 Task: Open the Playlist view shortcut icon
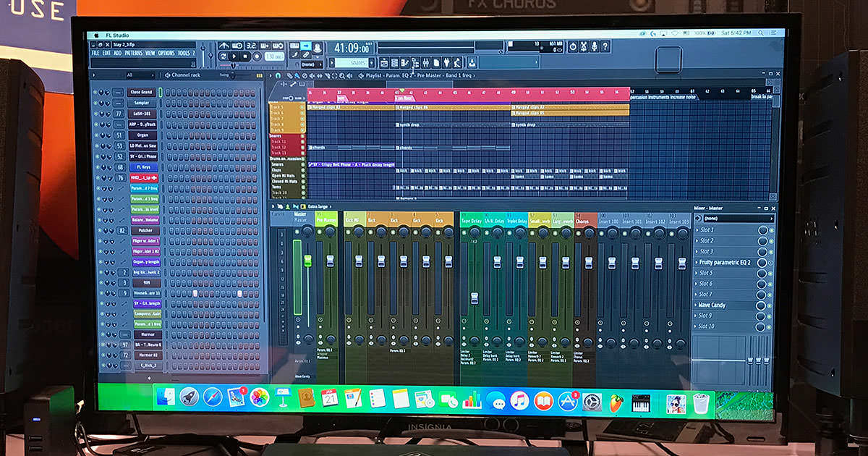tap(383, 63)
